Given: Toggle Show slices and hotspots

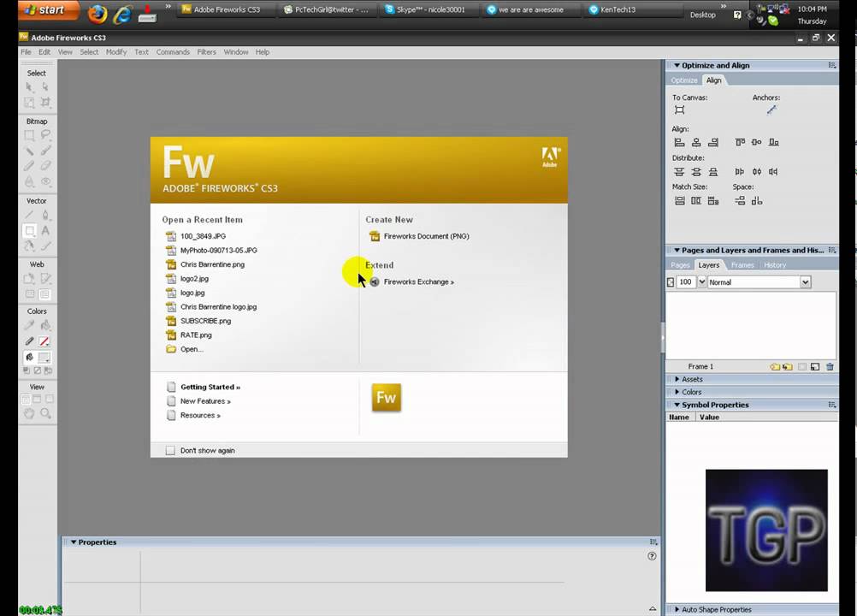Looking at the screenshot, I should [45, 294].
